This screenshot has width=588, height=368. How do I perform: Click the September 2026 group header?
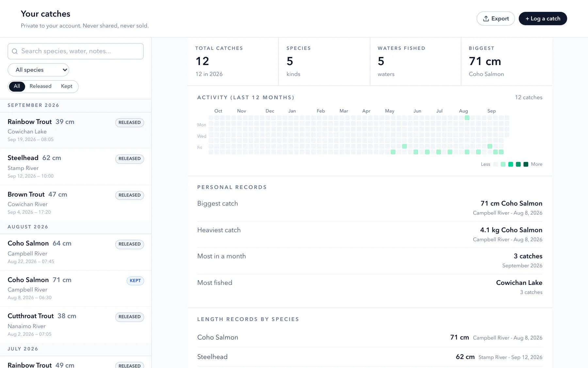pyautogui.click(x=75, y=105)
